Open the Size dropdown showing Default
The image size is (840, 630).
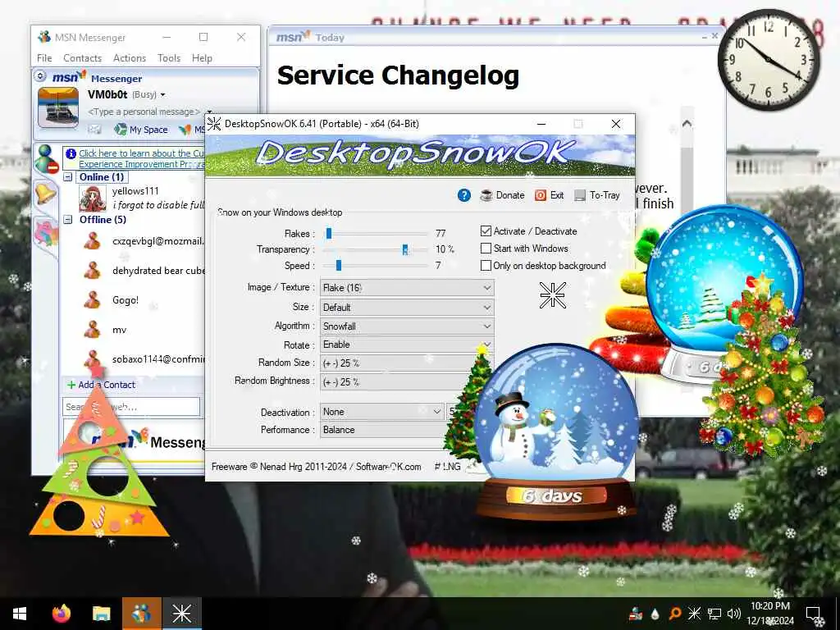(x=407, y=307)
